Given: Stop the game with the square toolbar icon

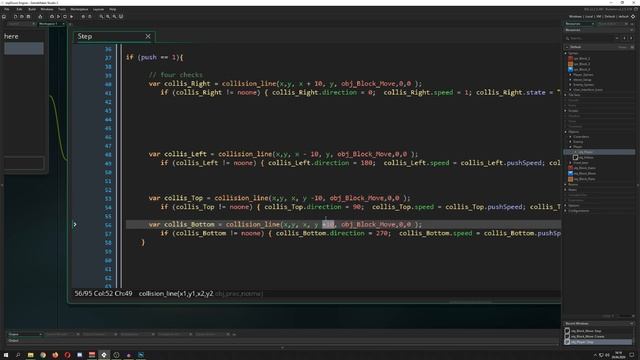Looking at the screenshot, I should coord(65,17).
